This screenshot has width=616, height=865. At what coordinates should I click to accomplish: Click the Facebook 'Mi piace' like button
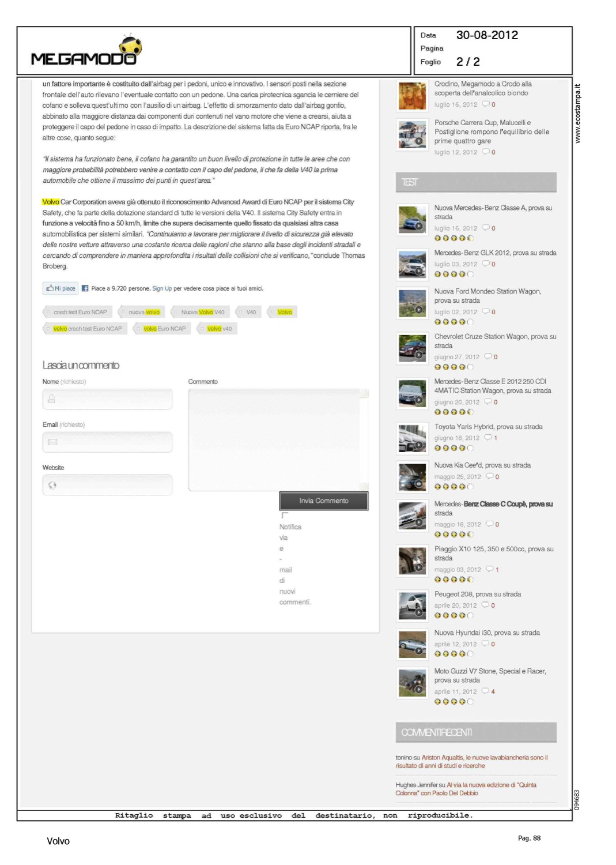pos(61,288)
